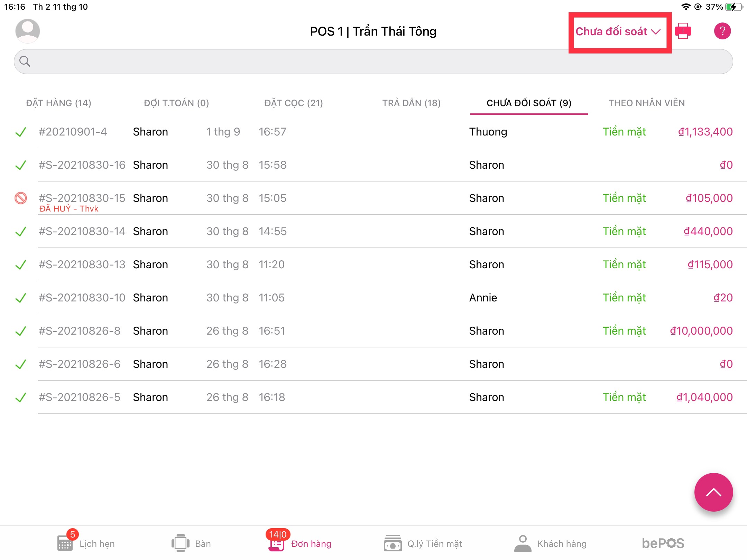Open Khách hàng customer icon

tap(523, 543)
